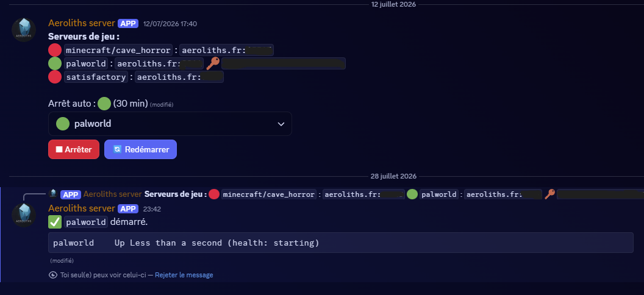Click the Aeroliths server name on the 17:40 message
Image resolution: width=644 pixels, height=295 pixels.
(x=81, y=23)
